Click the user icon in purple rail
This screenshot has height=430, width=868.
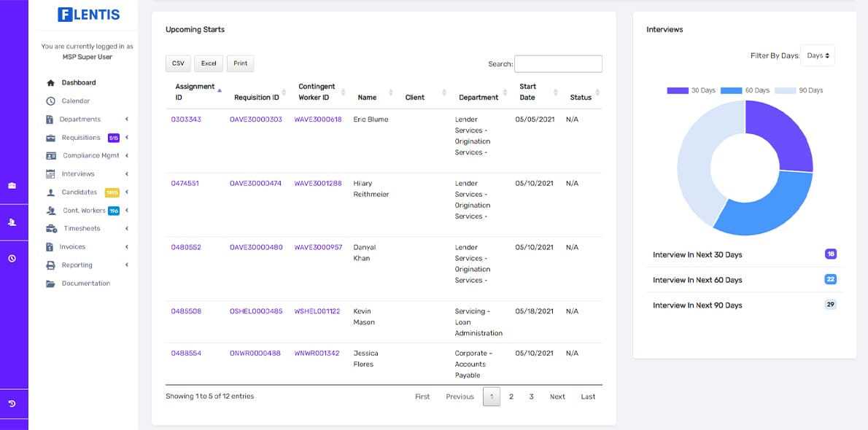tap(12, 222)
